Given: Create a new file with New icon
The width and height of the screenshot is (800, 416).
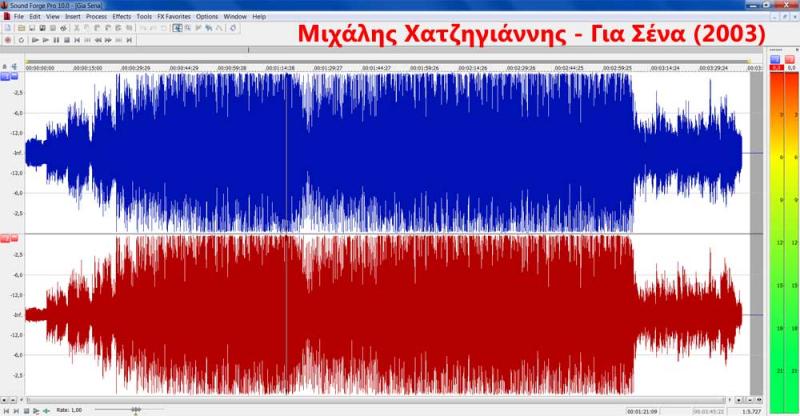Looking at the screenshot, I should pyautogui.click(x=7, y=28).
